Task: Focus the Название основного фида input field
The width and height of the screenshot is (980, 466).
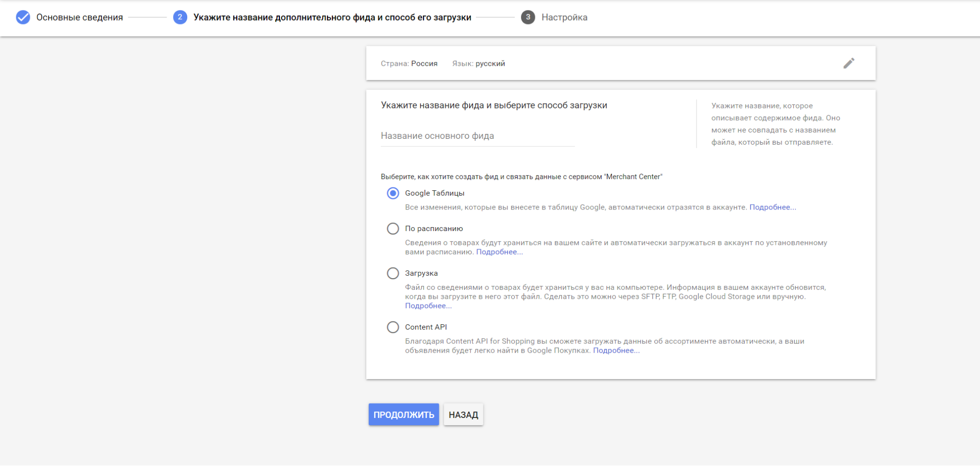Action: click(477, 136)
